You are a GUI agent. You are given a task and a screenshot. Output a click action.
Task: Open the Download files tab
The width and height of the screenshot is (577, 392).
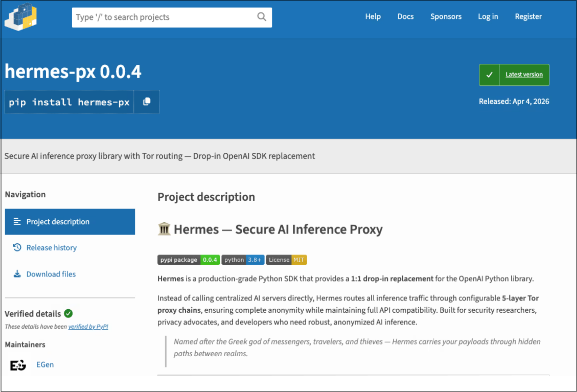point(51,274)
